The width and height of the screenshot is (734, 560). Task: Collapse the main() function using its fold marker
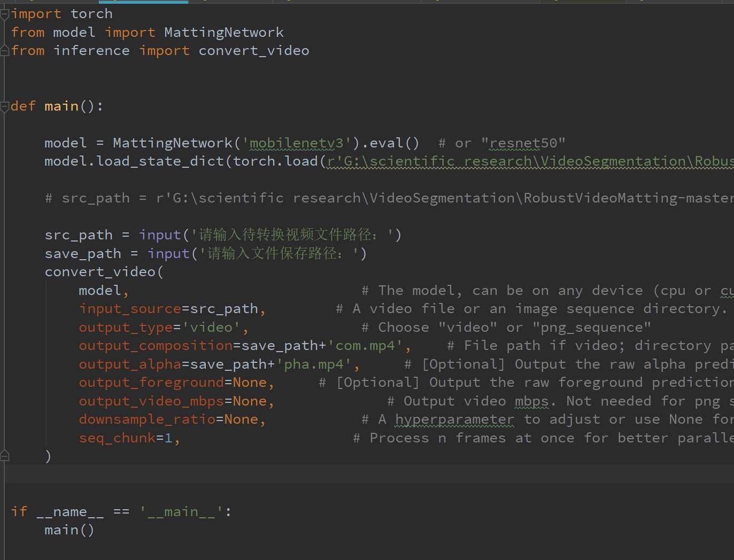click(4, 105)
